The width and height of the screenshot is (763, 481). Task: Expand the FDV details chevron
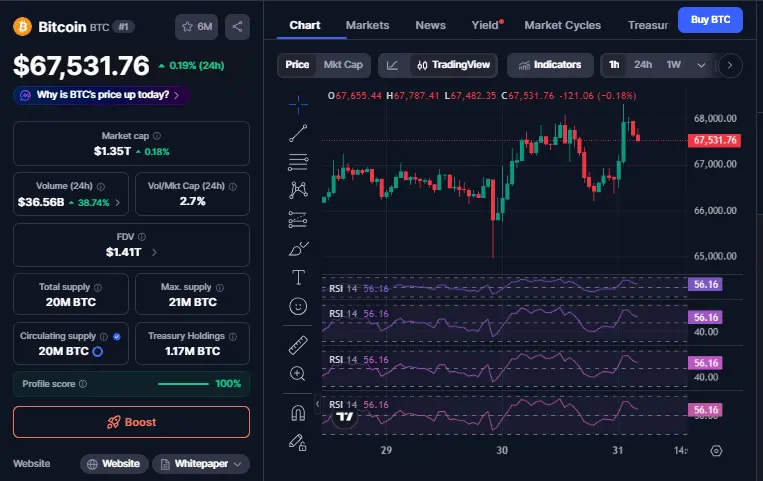point(154,252)
